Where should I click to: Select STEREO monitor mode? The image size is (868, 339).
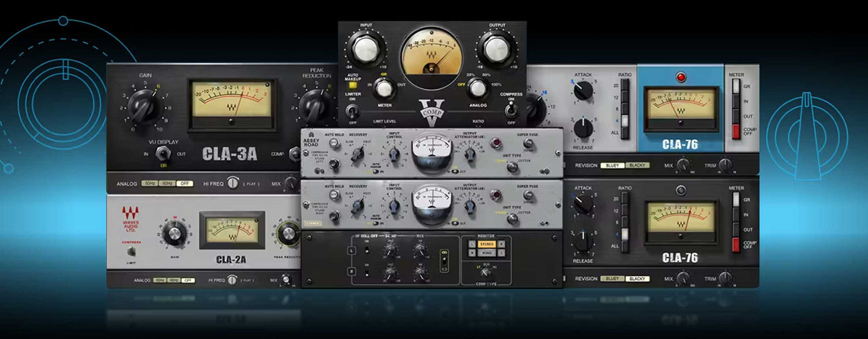click(x=487, y=244)
